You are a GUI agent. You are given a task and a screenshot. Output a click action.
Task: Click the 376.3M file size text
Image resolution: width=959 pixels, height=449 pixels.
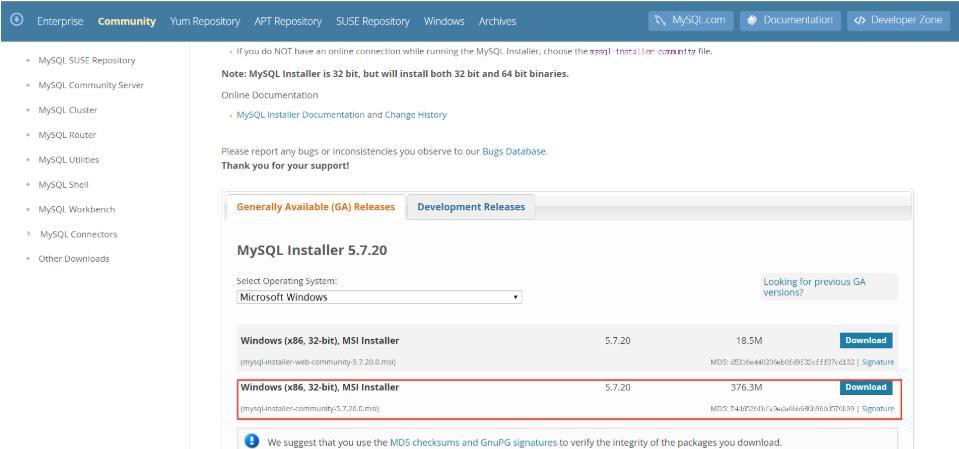pyautogui.click(x=746, y=387)
